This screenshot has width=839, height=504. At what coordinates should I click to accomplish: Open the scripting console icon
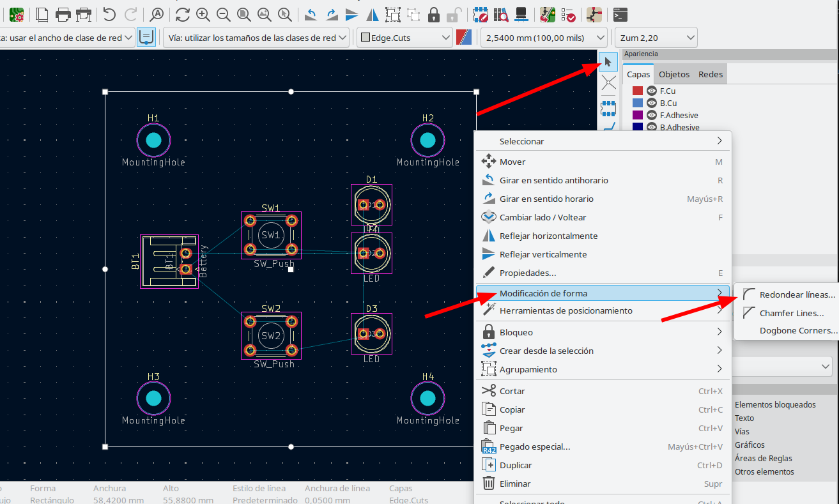click(x=619, y=14)
